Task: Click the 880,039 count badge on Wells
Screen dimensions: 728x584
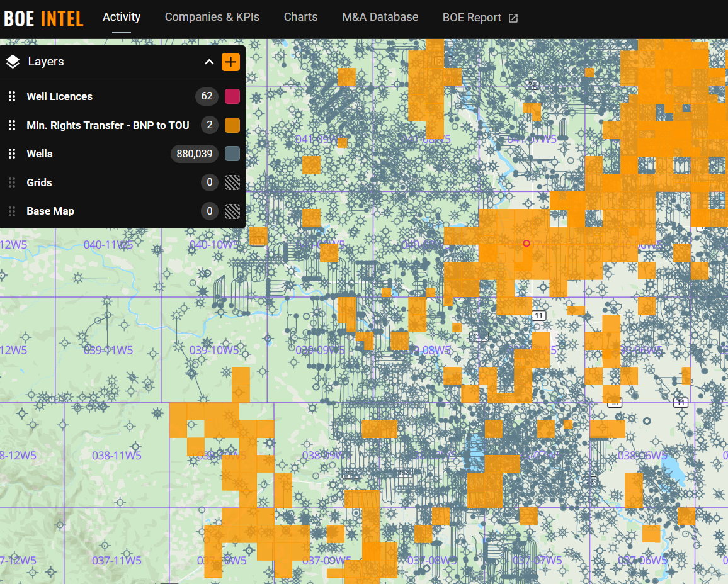Action: (x=195, y=154)
